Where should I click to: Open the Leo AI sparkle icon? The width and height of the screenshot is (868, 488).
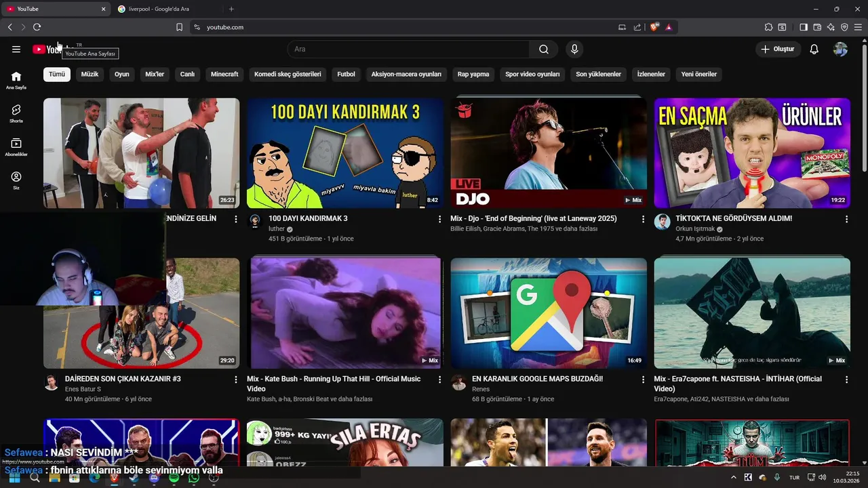(x=831, y=27)
